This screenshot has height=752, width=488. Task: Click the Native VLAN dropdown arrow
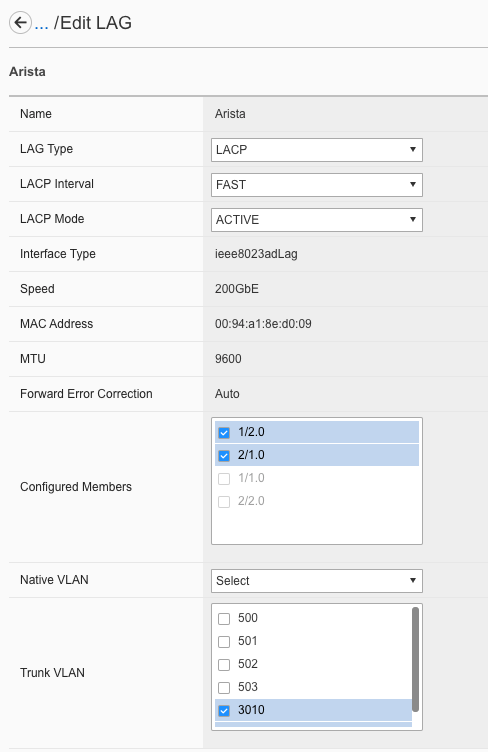pos(413,580)
